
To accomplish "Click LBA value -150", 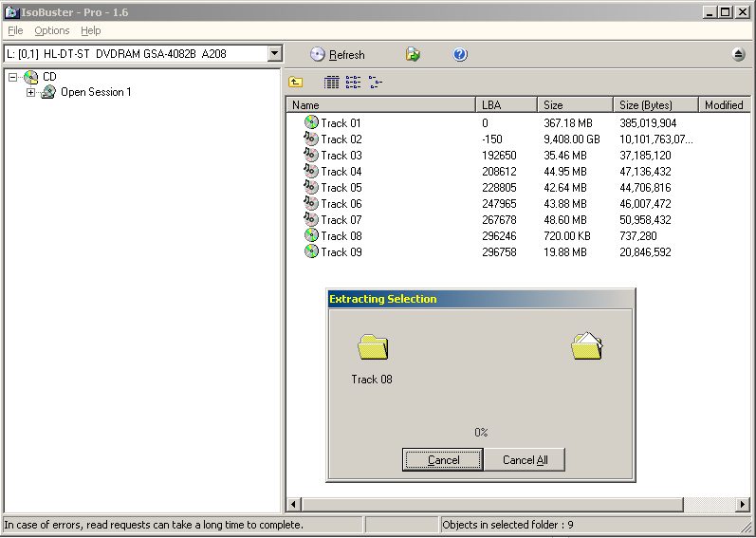I will click(491, 139).
